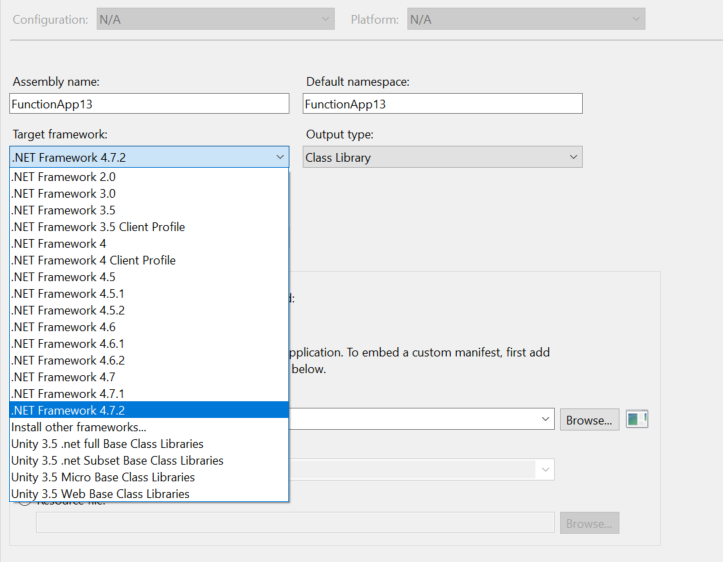Screen dimensions: 723x562
Task: Choose .NET Framework 4.7.1 entry
Action: 149,394
